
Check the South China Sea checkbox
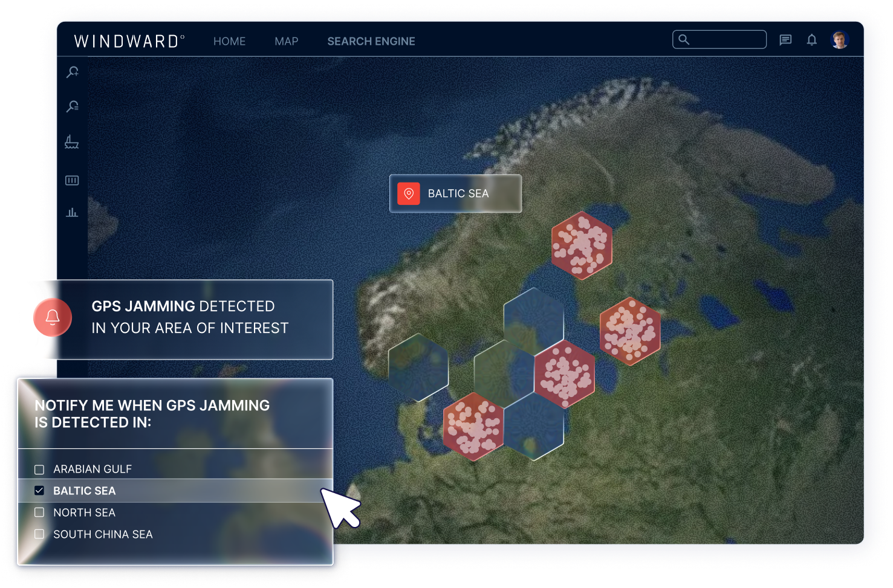point(39,534)
